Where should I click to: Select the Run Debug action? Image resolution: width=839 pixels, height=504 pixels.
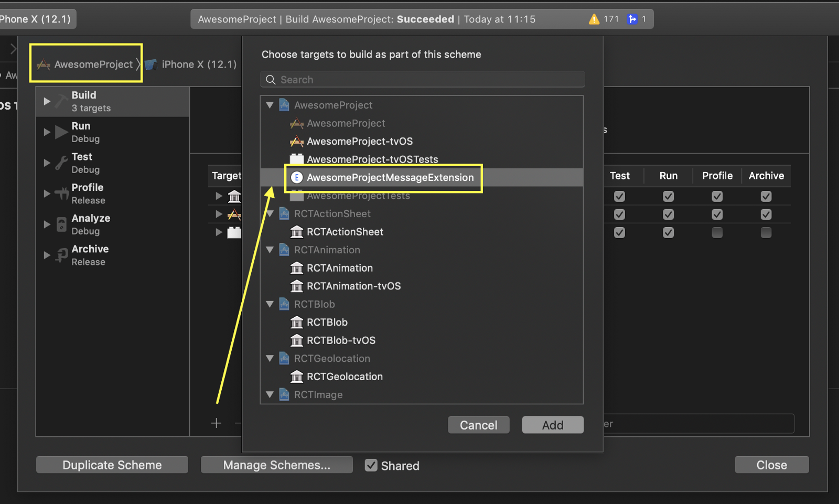click(x=113, y=132)
